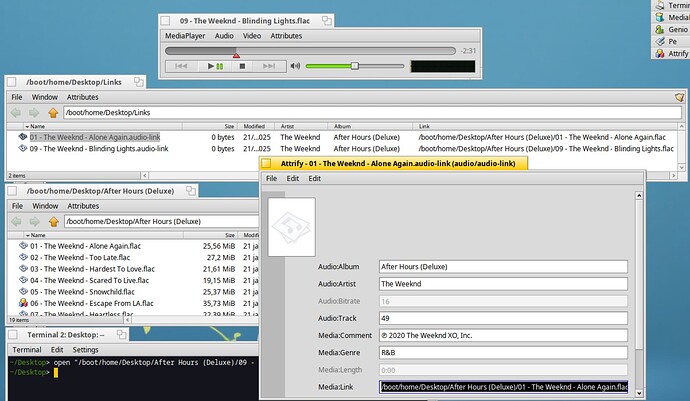Open File menu in After Hours window
Screen dimensions: 690x401
pos(17,206)
